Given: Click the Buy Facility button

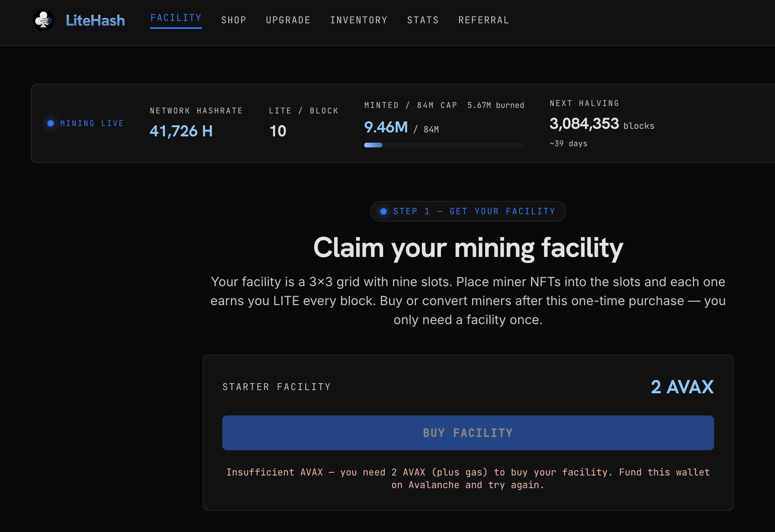Looking at the screenshot, I should point(468,433).
